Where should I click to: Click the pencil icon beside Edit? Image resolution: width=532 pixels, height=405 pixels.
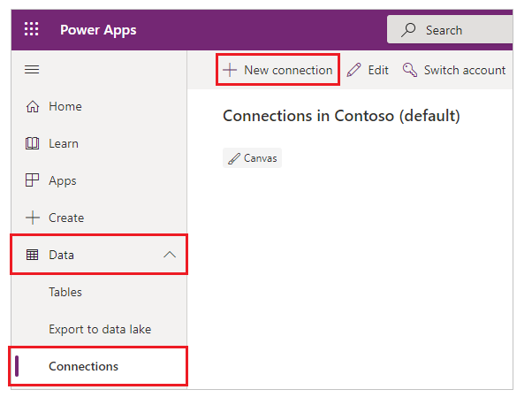(x=353, y=70)
